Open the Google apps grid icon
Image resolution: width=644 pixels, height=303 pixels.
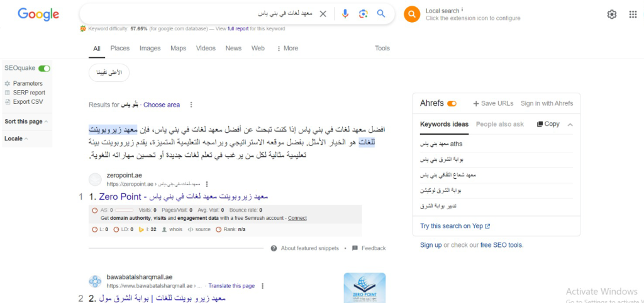633,14
